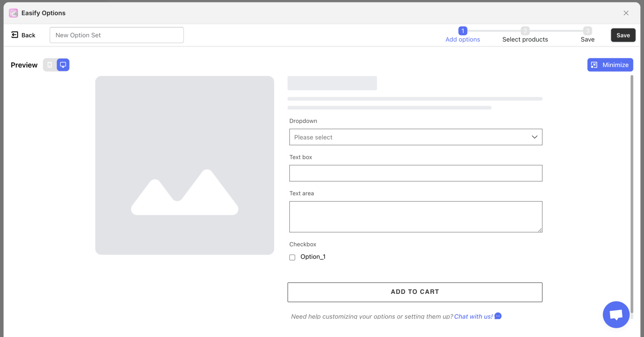Click the speech bubble icon after Chat with us

pos(498,316)
